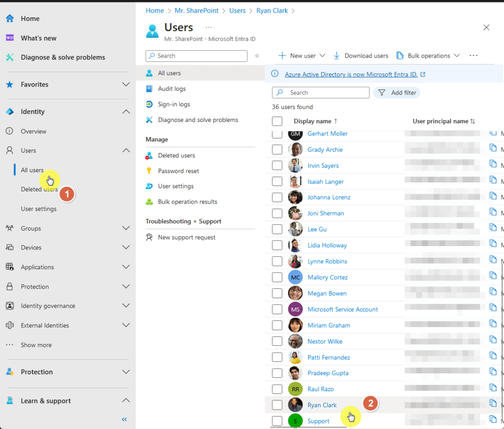The image size is (504, 429).
Task: Click the User settings gear icon in Manage
Action: (149, 186)
